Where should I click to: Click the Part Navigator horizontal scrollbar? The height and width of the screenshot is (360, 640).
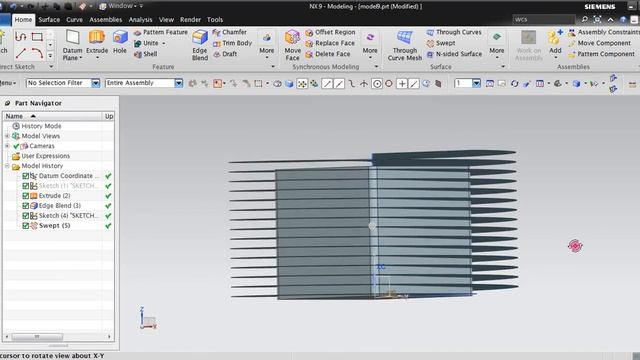[37, 337]
